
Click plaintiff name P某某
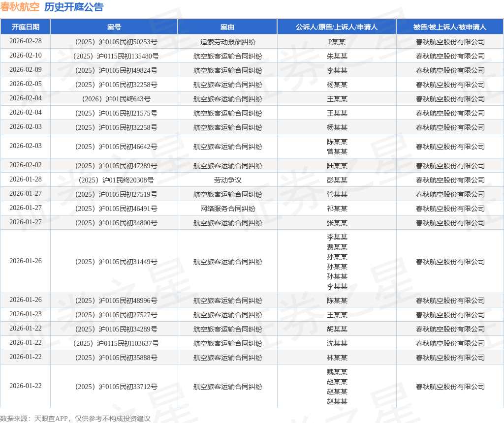click(x=337, y=42)
